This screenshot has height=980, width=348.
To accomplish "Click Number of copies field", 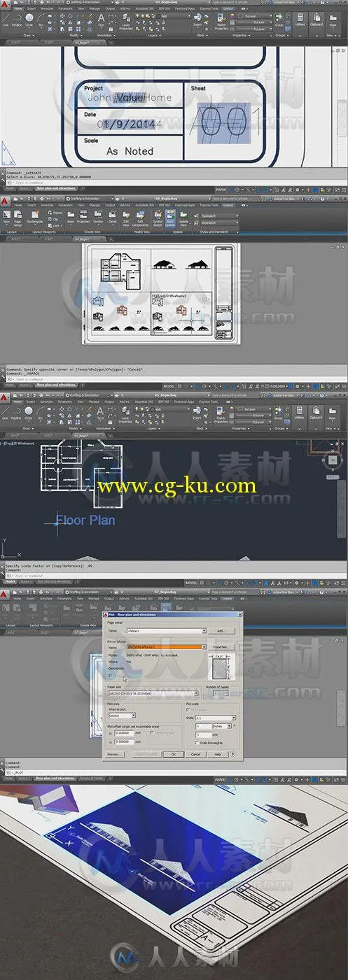I will [x=221, y=693].
